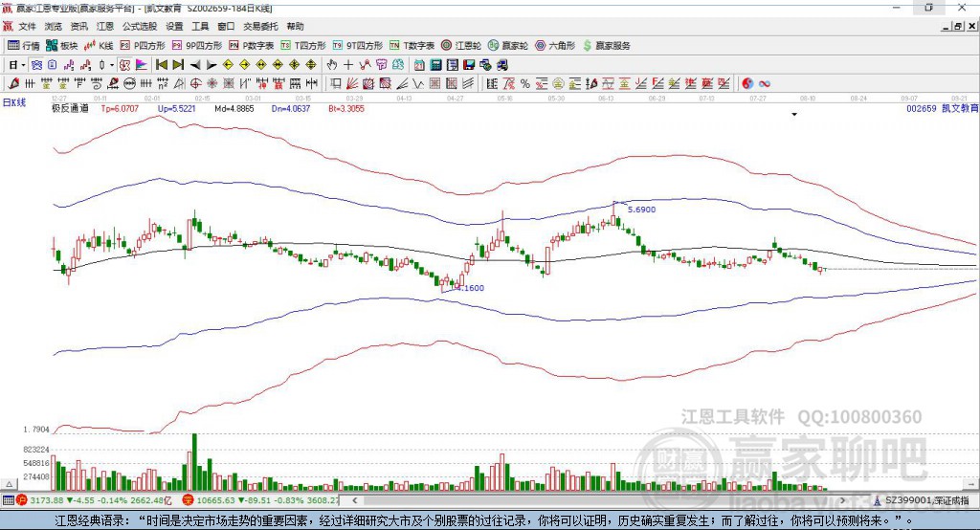Open P四方形 tool
This screenshot has height=530, width=980.
pos(143,46)
